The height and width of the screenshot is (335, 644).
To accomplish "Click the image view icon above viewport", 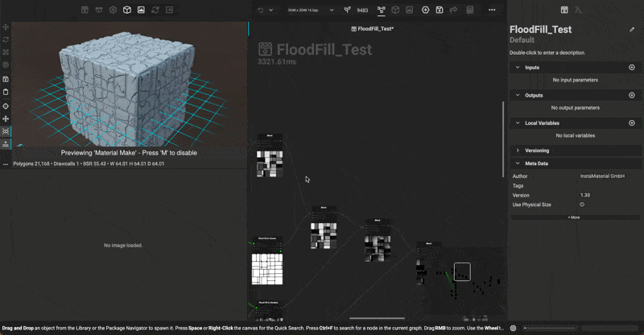I will click(141, 10).
